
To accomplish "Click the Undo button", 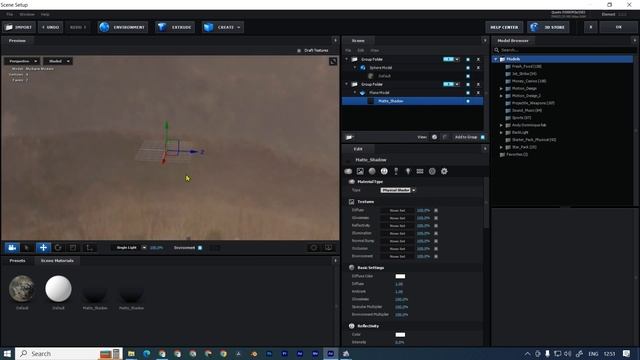I will 51,27.
